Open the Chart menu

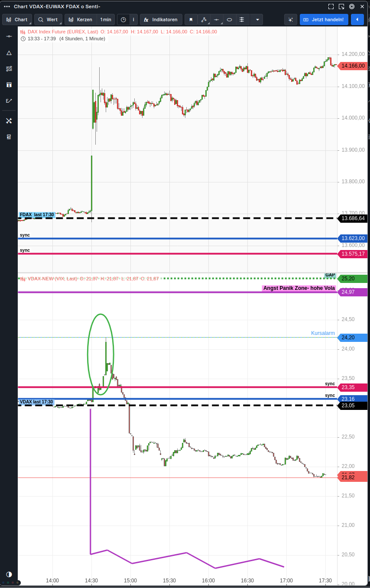pyautogui.click(x=17, y=19)
